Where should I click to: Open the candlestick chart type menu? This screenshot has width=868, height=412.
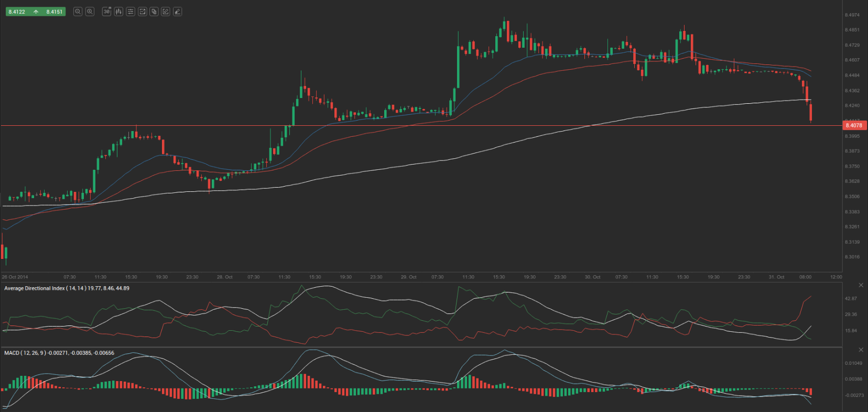(118, 12)
